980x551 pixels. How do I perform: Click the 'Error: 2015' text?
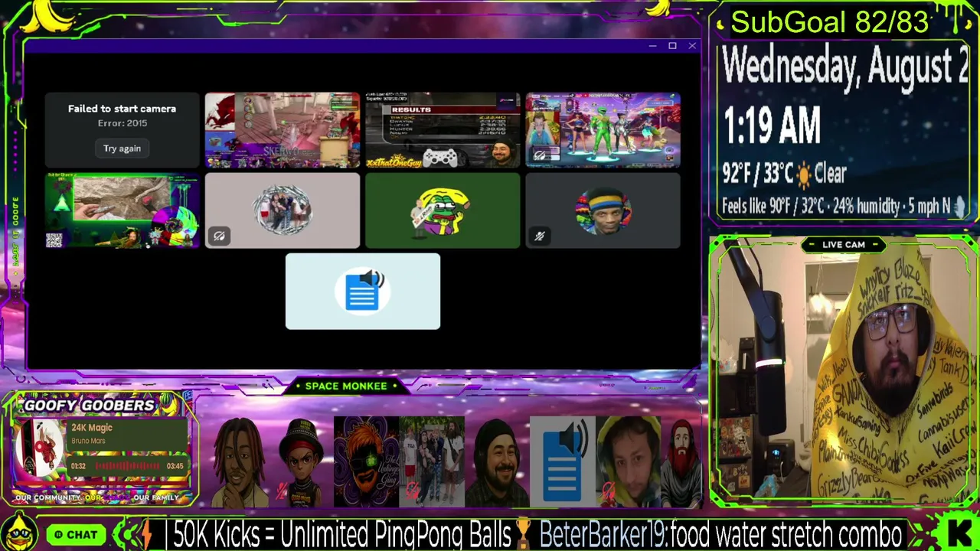point(122,123)
